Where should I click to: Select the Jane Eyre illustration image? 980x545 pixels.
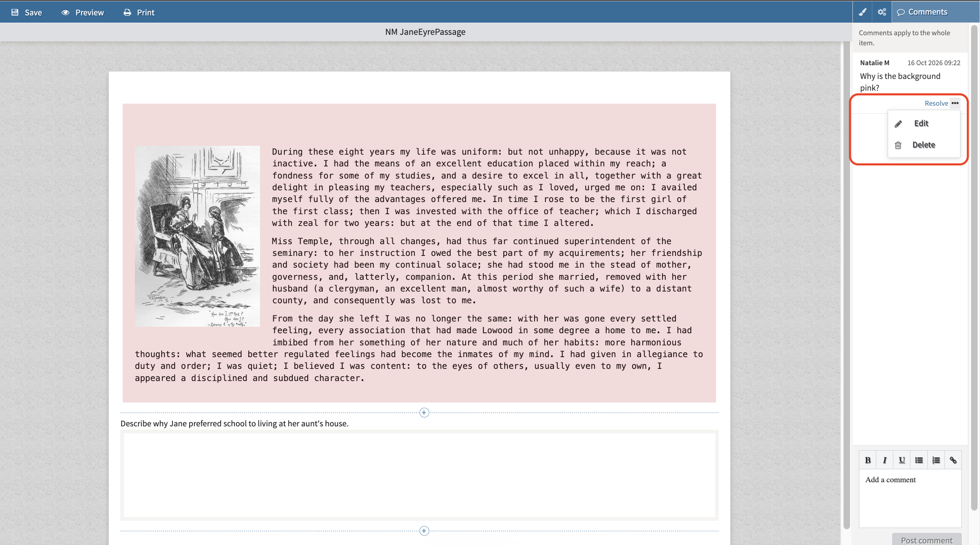pos(197,236)
